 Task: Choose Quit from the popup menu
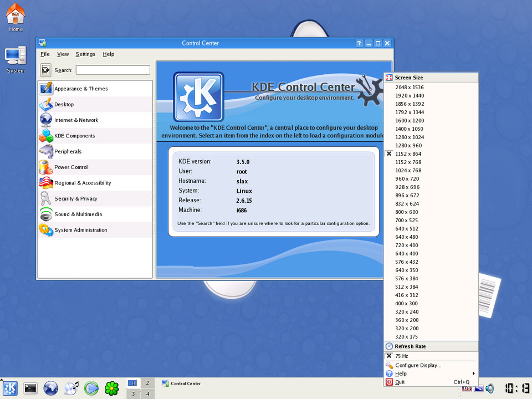click(x=431, y=382)
